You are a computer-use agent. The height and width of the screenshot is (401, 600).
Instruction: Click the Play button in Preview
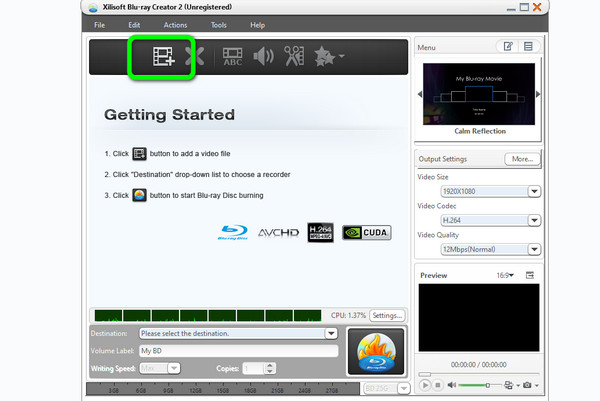point(425,385)
